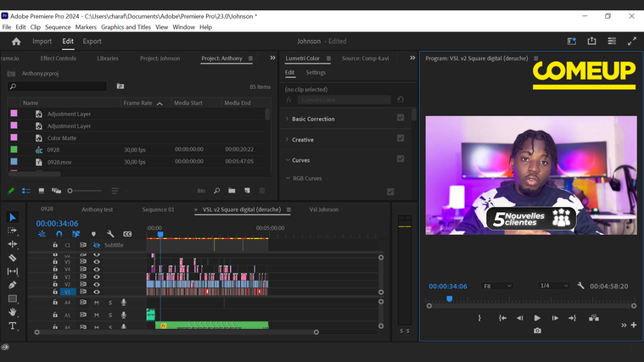The image size is (644, 362).
Task: Toggle the Basic Correction checkbox
Action: (400, 119)
